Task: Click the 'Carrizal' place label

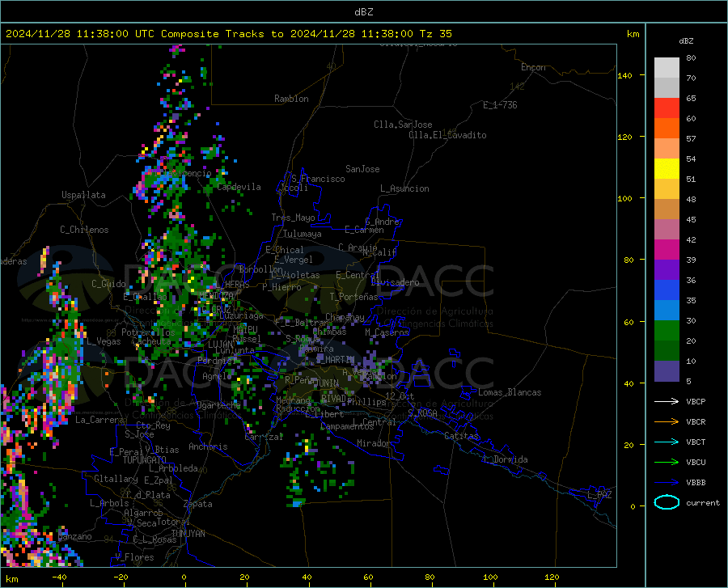Action: pos(264,437)
